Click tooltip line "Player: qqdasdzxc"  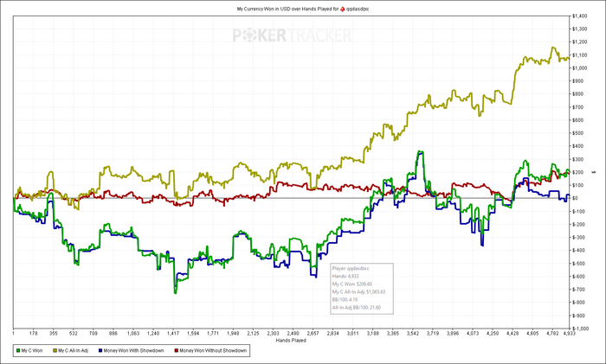point(351,268)
